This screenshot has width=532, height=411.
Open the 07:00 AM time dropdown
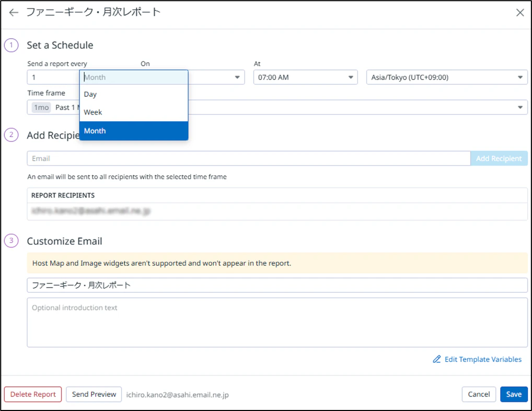(x=305, y=77)
